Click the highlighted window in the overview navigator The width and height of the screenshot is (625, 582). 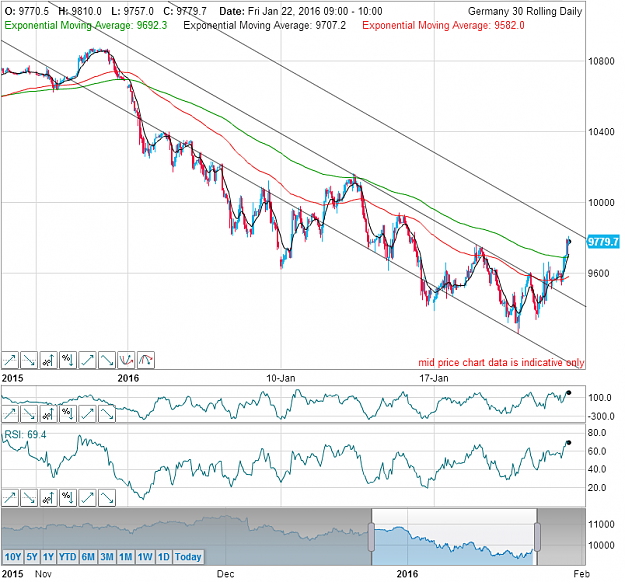pos(454,537)
